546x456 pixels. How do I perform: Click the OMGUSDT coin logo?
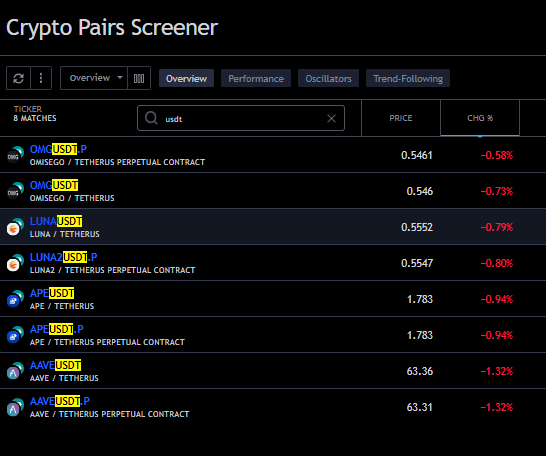(x=15, y=191)
